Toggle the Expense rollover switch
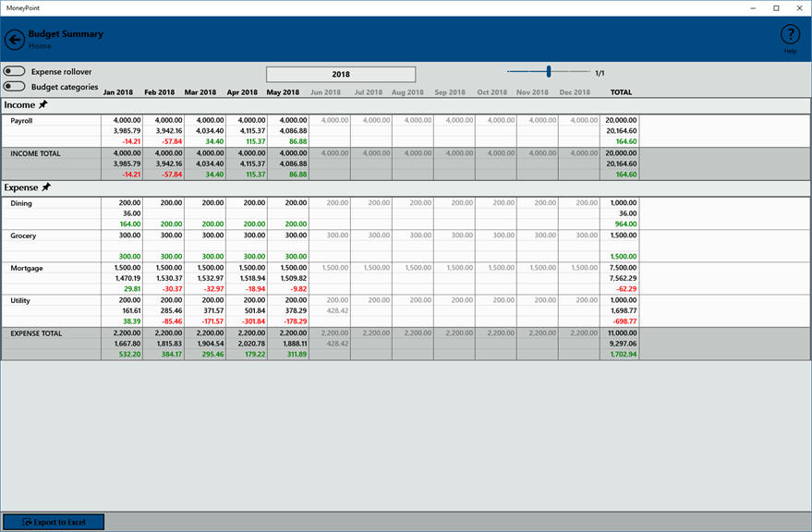 click(14, 71)
